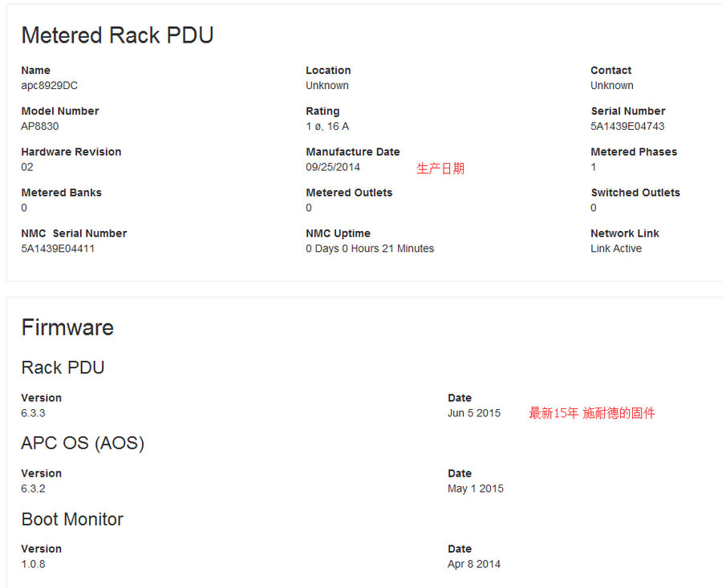
Task: Click the red 生产日期 annotation
Action: [440, 168]
